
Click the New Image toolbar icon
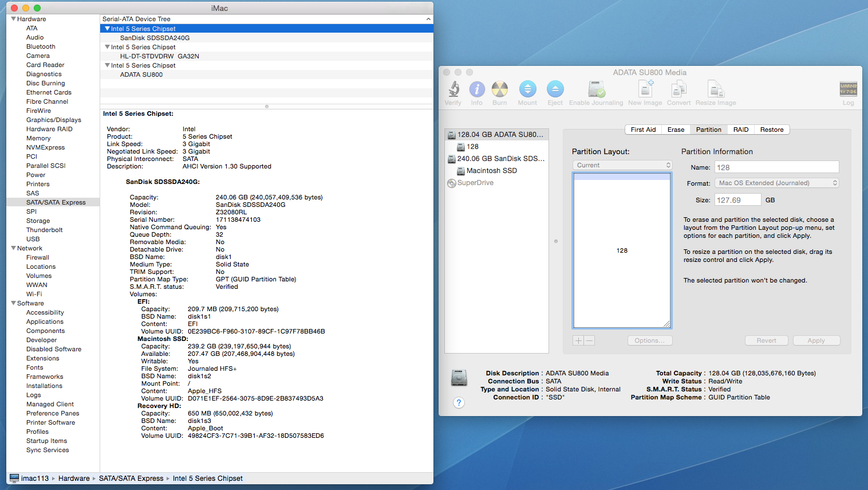pos(645,89)
